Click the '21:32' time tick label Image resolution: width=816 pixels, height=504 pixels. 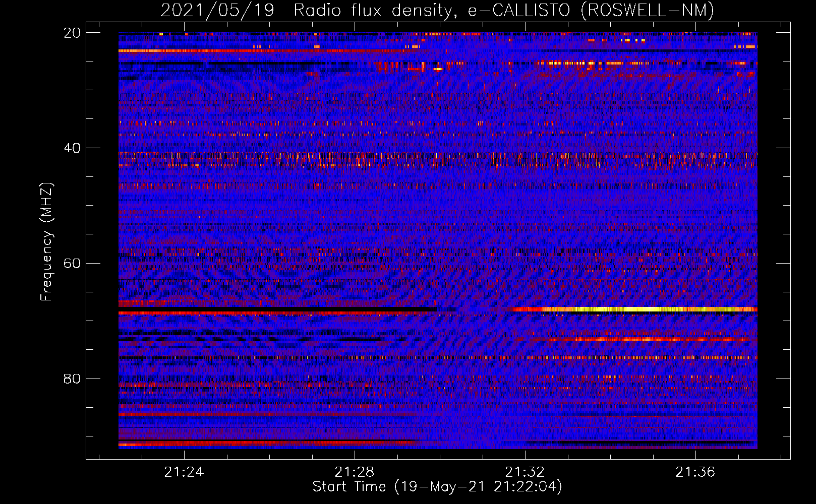click(x=525, y=472)
